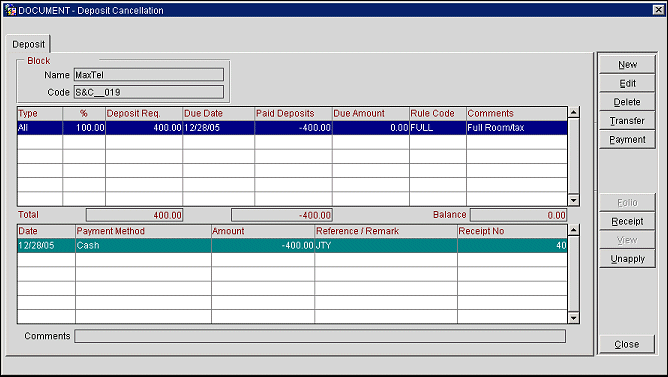Select the 'Full Room/tax' comments cell
668x377 pixels.
(x=517, y=128)
